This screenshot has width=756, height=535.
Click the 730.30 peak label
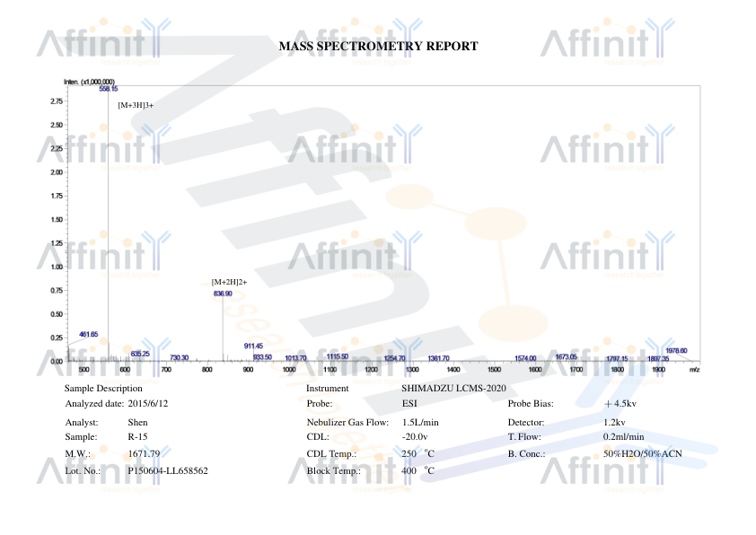pyautogui.click(x=179, y=357)
